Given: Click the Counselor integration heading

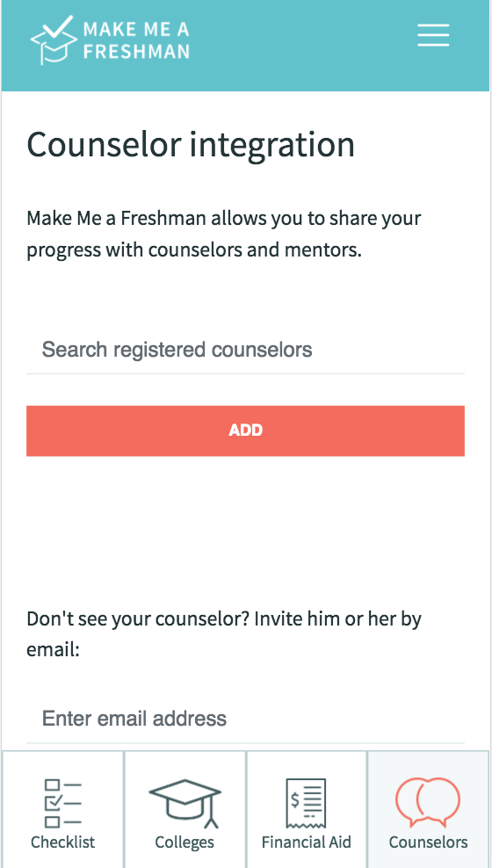Looking at the screenshot, I should point(191,145).
